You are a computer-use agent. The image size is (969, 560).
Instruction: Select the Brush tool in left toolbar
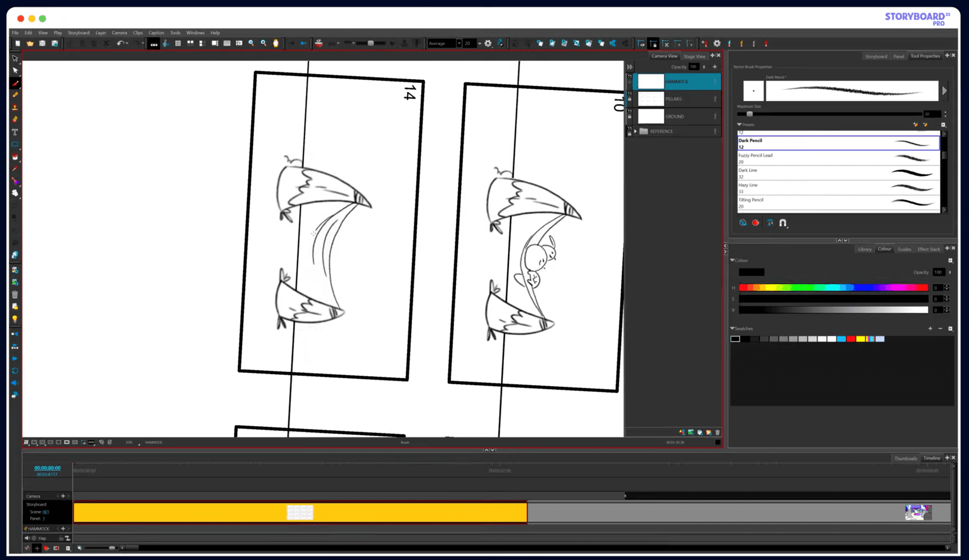[x=15, y=83]
